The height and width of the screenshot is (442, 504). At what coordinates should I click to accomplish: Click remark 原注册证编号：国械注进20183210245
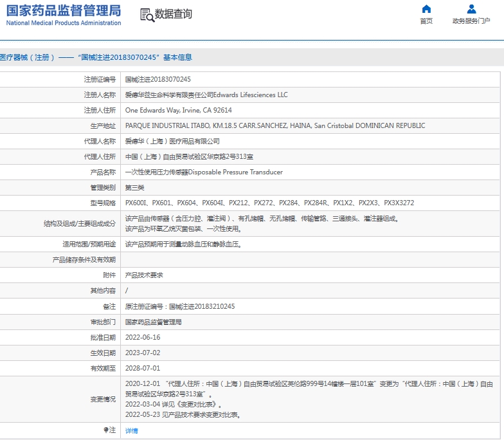tap(180, 306)
